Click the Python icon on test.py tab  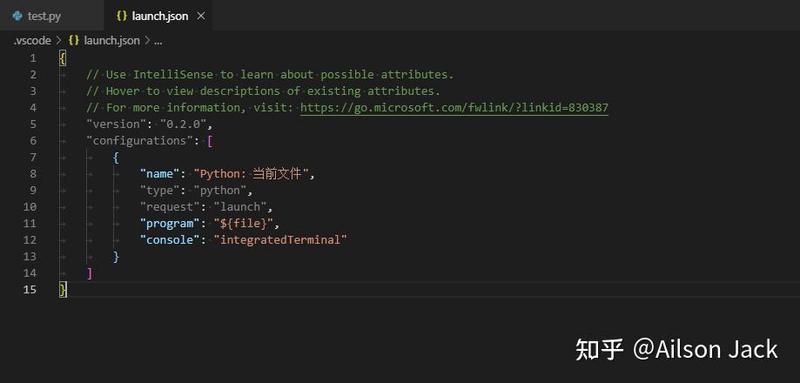pyautogui.click(x=18, y=16)
